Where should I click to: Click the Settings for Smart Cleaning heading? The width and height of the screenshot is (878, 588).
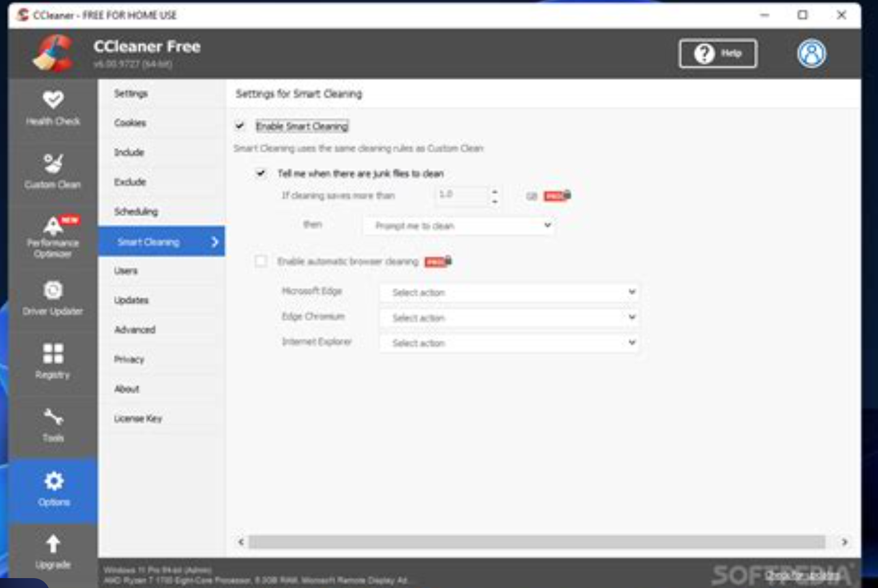point(299,94)
